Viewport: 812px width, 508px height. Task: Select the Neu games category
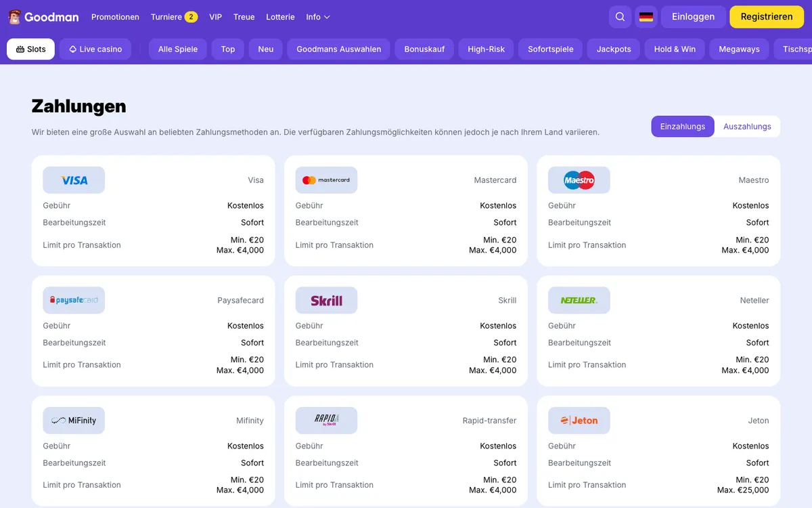pos(266,49)
